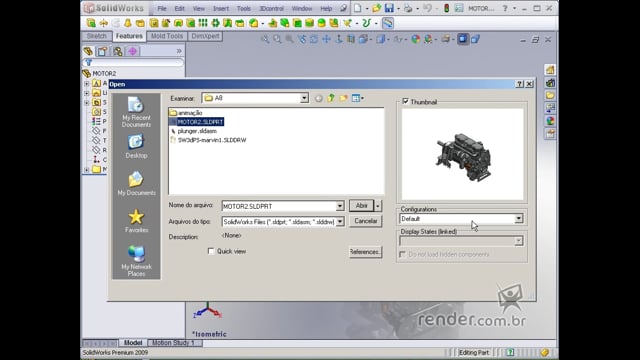Click the Save floppy disk icon
Viewport: 640px width, 360px height.
tap(389, 8)
